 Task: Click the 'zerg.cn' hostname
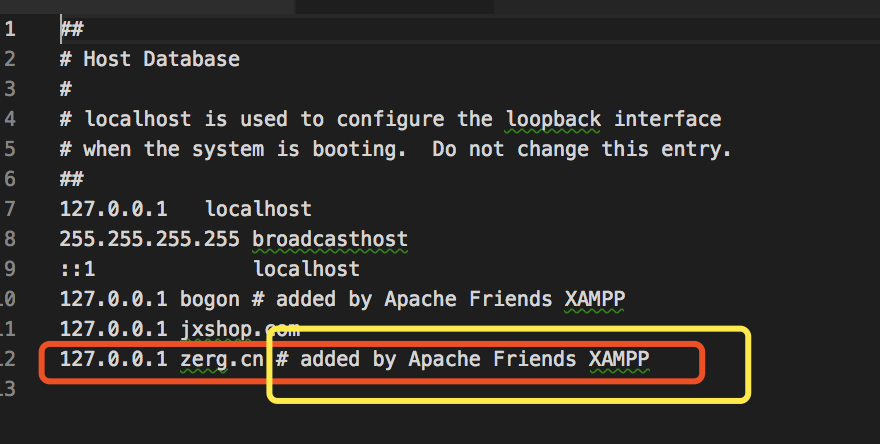pos(222,359)
